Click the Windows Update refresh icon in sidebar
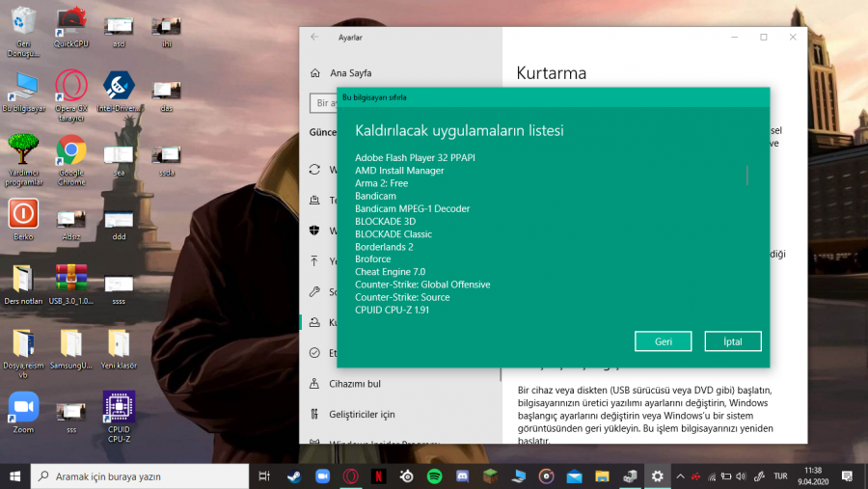Image resolution: width=868 pixels, height=489 pixels. click(x=314, y=170)
